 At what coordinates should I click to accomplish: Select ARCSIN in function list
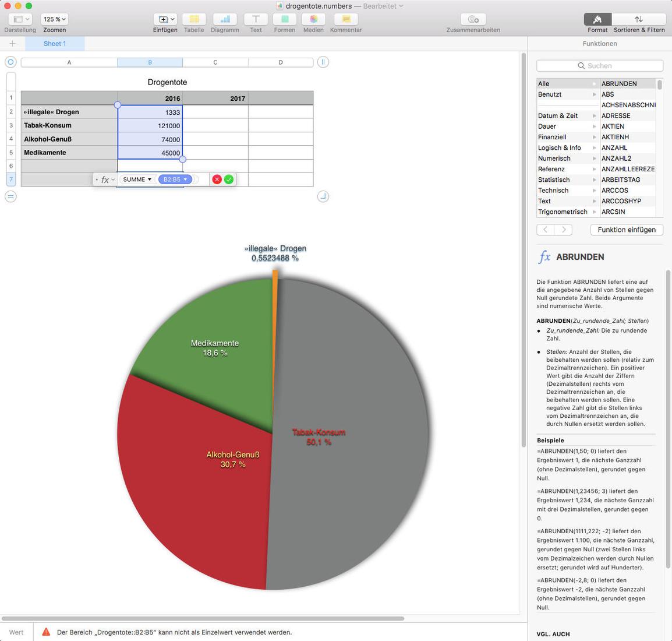pyautogui.click(x=627, y=212)
